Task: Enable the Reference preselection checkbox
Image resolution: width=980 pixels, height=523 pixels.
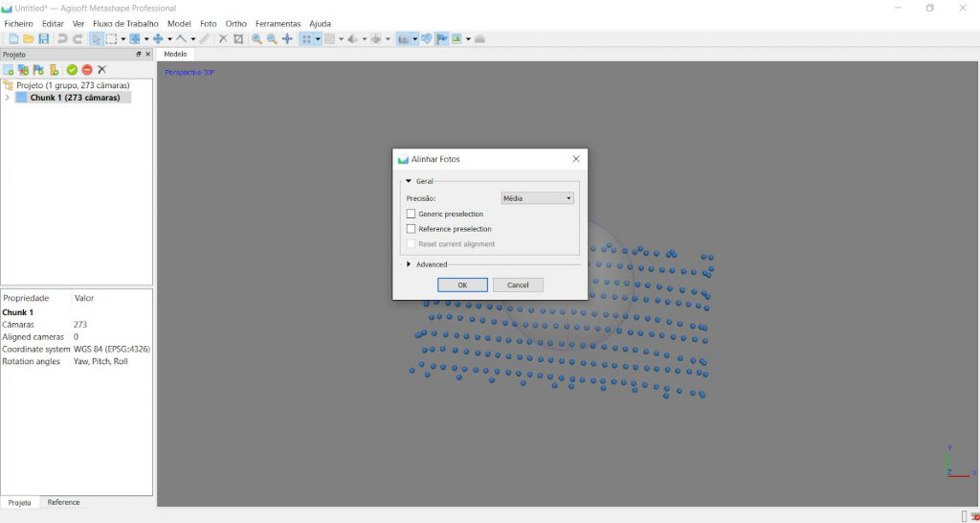Action: coord(412,229)
